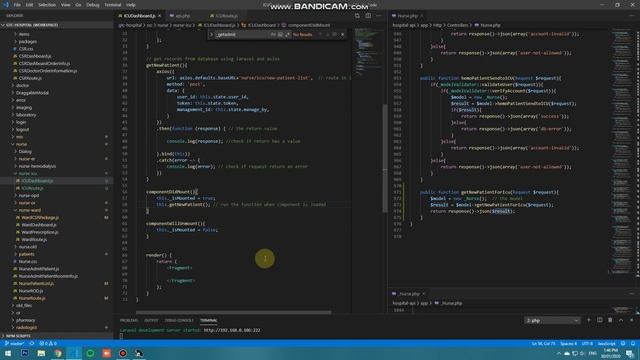Screen dimensions: 640x360
Task: Open WardPrescription.js file in Explorer
Action: (x=40, y=232)
